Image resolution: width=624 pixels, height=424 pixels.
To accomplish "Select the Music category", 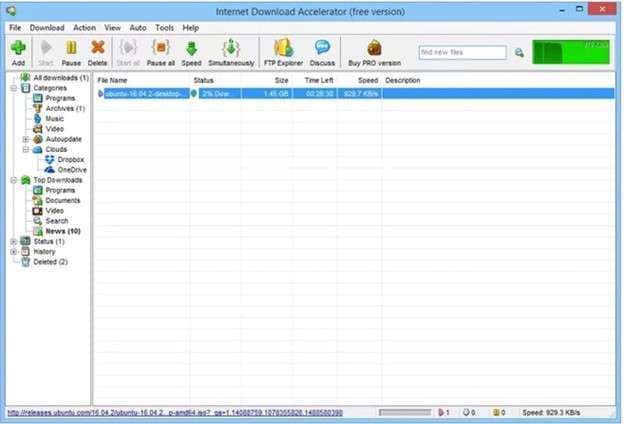I will [55, 119].
